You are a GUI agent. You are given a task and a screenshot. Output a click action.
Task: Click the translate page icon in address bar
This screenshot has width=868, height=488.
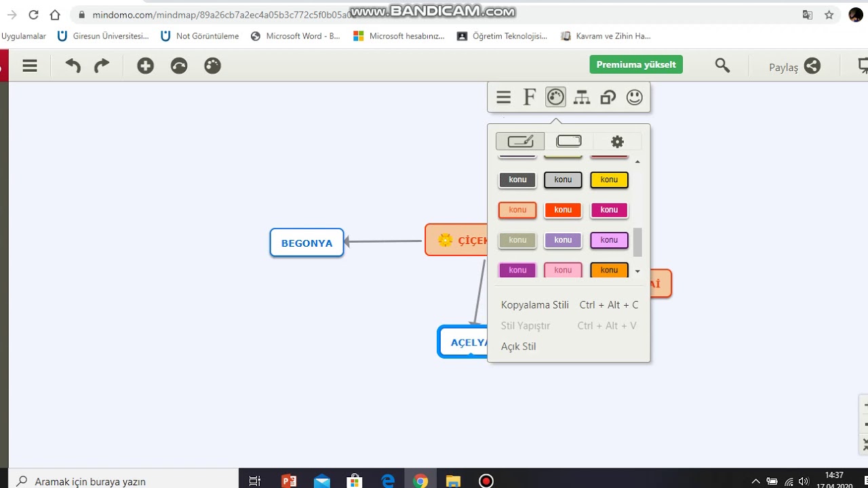[x=808, y=15]
